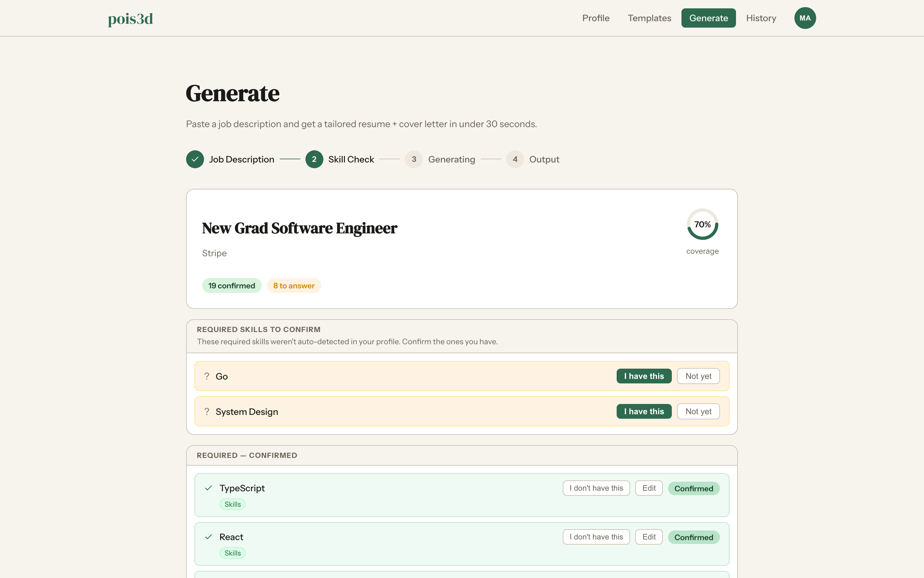Click the Job Description completed checkmark icon

(195, 159)
